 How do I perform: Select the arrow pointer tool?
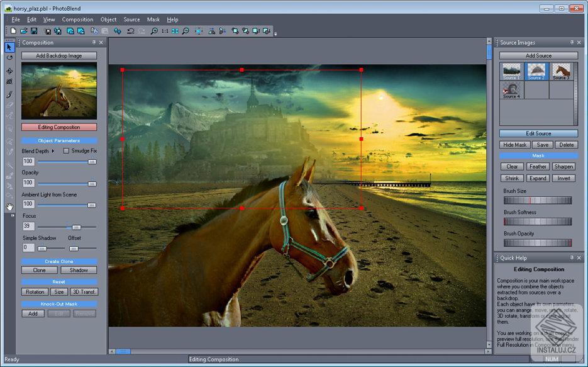(x=9, y=47)
